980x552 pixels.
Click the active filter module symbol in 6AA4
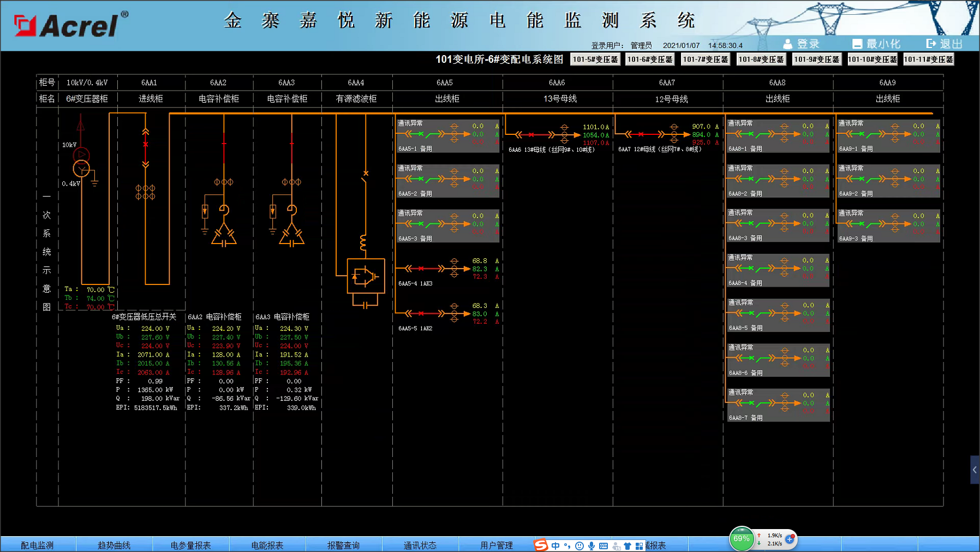[366, 276]
